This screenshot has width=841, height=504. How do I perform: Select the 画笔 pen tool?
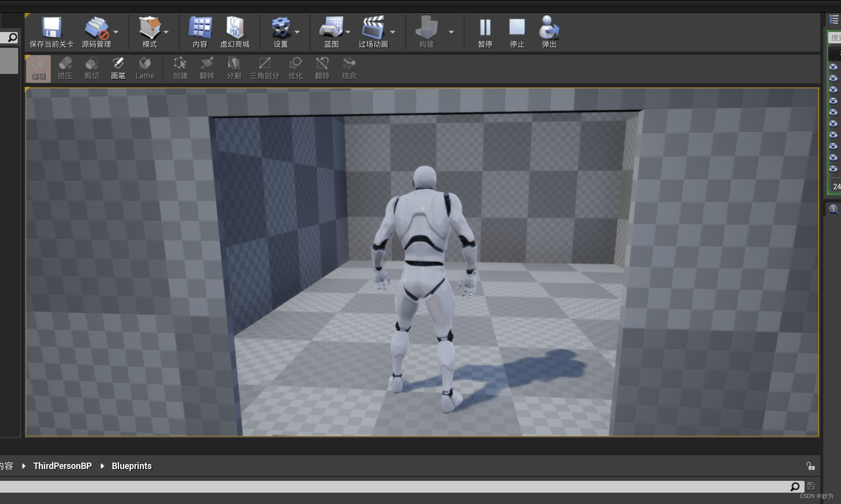pos(118,68)
